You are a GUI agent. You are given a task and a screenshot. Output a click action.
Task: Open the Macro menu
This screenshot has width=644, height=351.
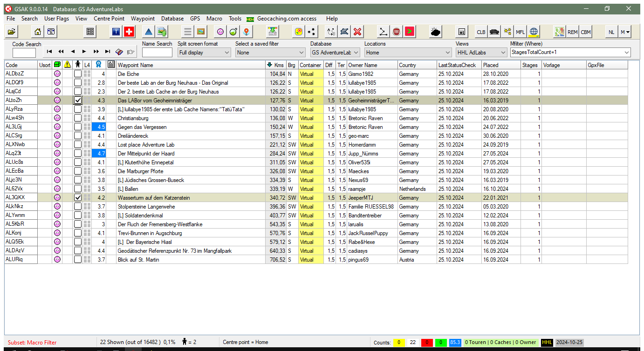coord(214,19)
